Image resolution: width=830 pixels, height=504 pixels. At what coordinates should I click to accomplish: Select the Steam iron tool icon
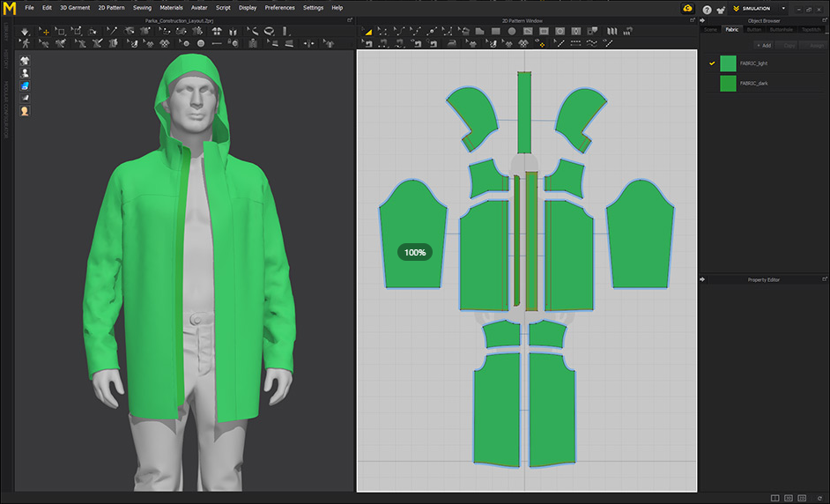(x=451, y=43)
